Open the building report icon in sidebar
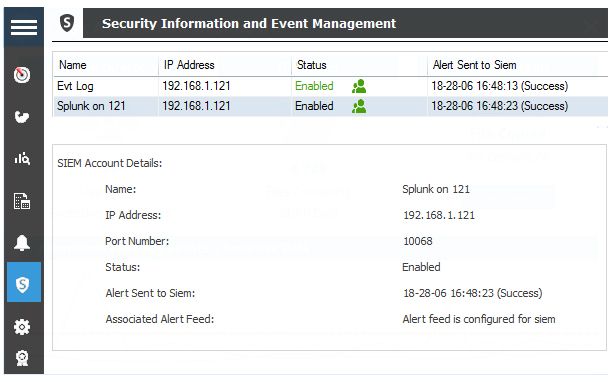612x382 pixels. click(22, 201)
